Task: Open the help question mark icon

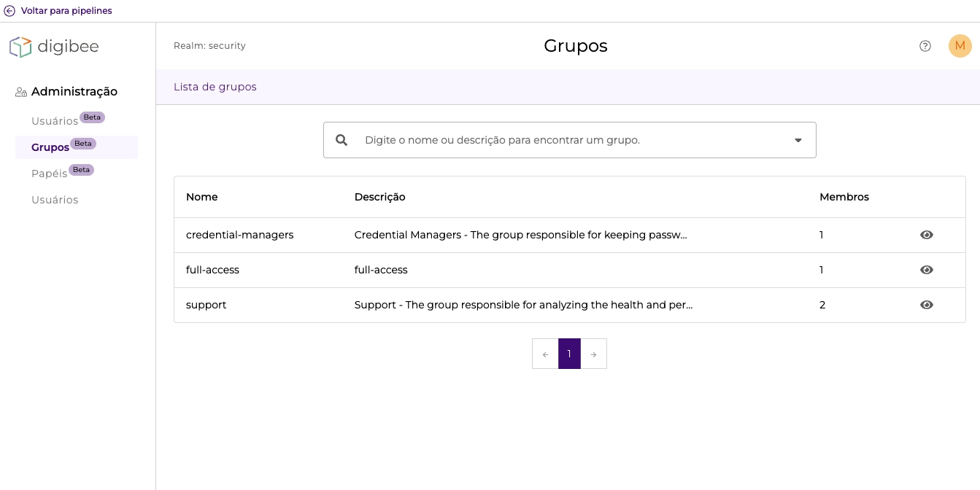Action: point(925,46)
